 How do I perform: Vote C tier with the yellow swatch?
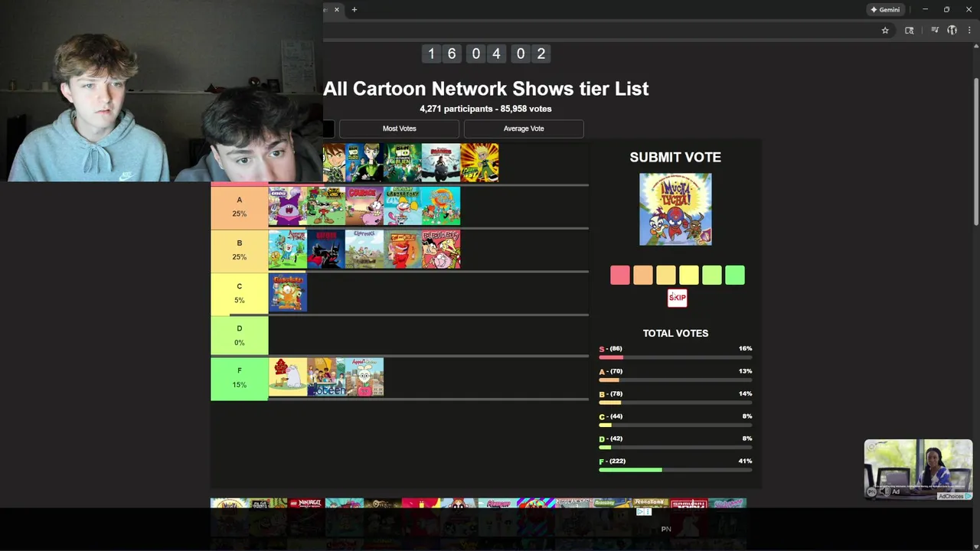click(689, 275)
